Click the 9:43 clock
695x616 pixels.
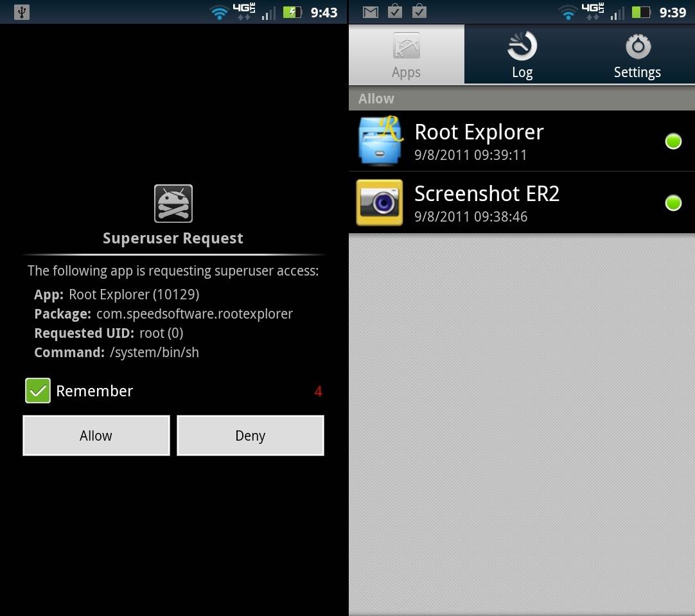click(324, 12)
